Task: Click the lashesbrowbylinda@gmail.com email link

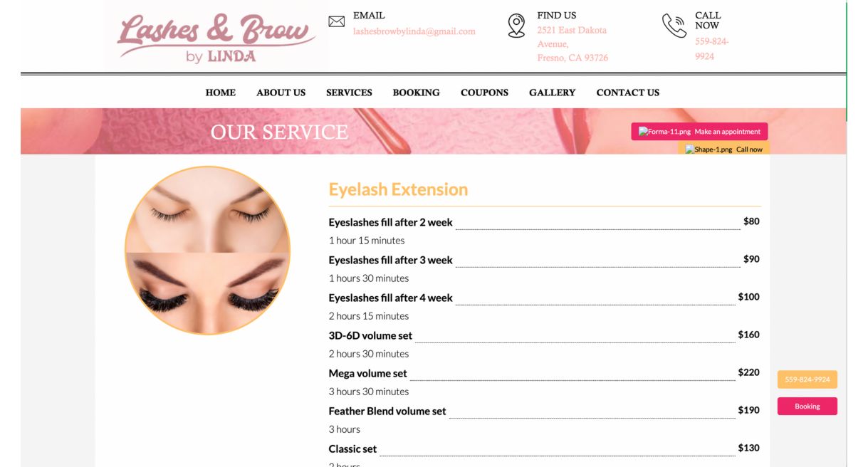Action: click(414, 31)
